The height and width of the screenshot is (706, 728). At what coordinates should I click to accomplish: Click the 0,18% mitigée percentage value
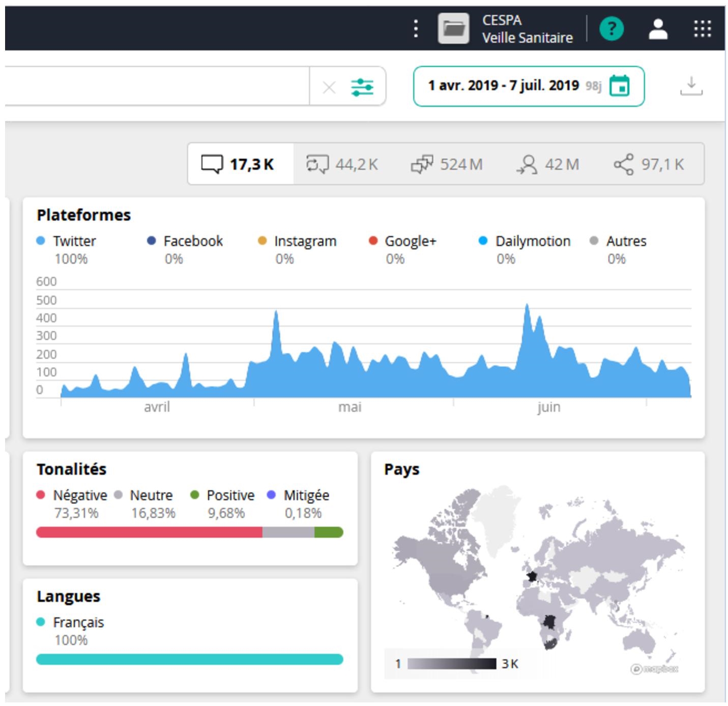pos(303,513)
